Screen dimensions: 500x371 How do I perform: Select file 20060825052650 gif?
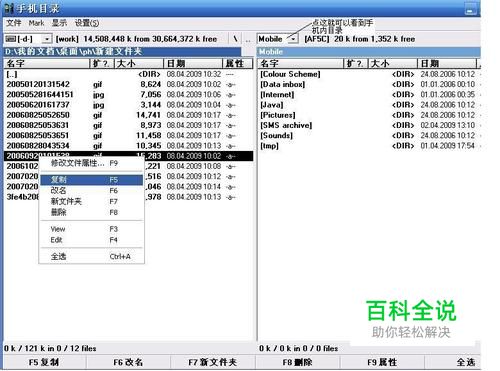128,115
